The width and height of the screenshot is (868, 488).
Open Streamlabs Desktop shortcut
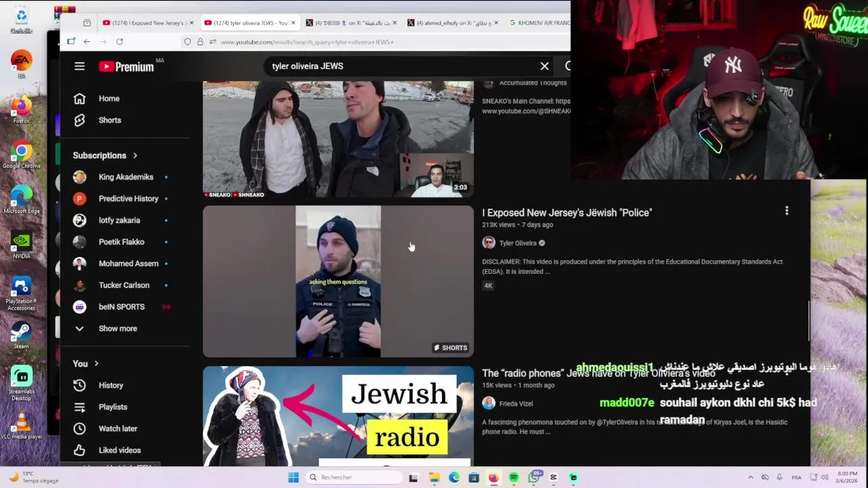point(21,384)
